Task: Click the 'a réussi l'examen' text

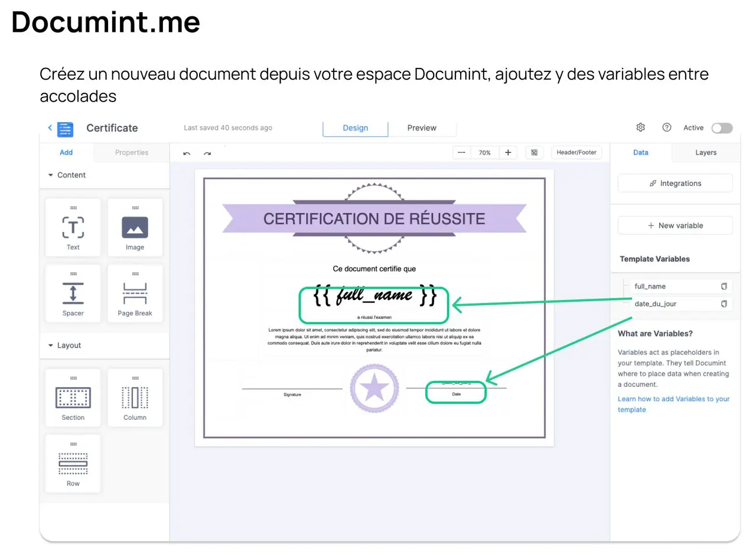Action: pos(374,317)
